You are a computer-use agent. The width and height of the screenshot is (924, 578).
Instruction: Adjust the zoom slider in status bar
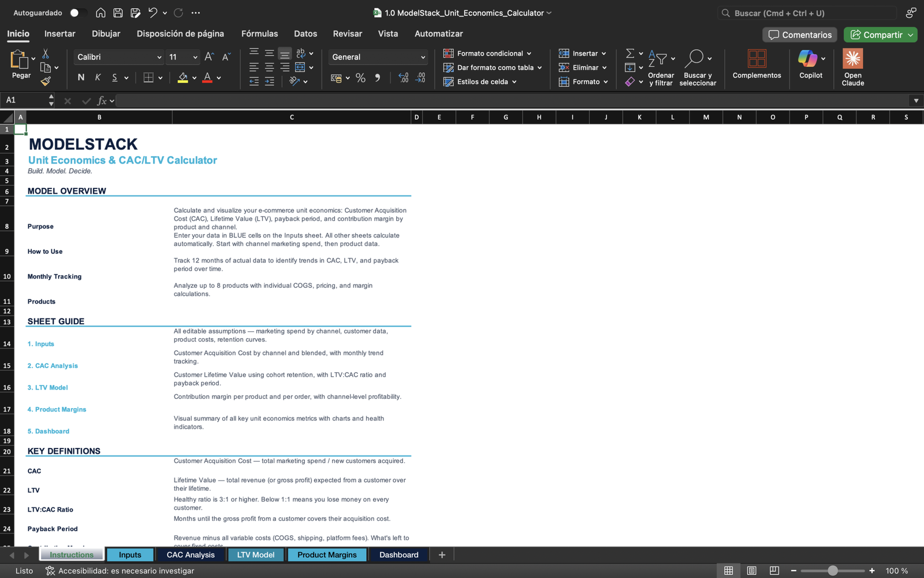click(832, 570)
